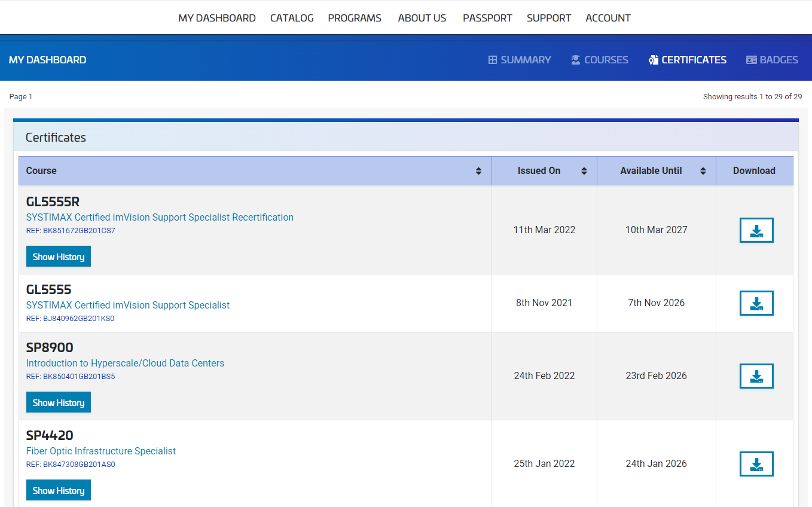
Task: Open the Summary dashboard tab
Action: (520, 60)
